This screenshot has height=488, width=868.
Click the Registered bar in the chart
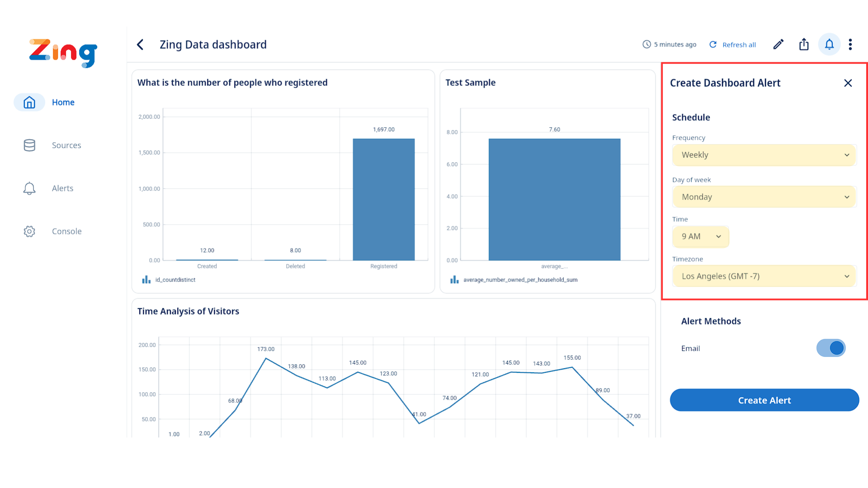(x=383, y=199)
